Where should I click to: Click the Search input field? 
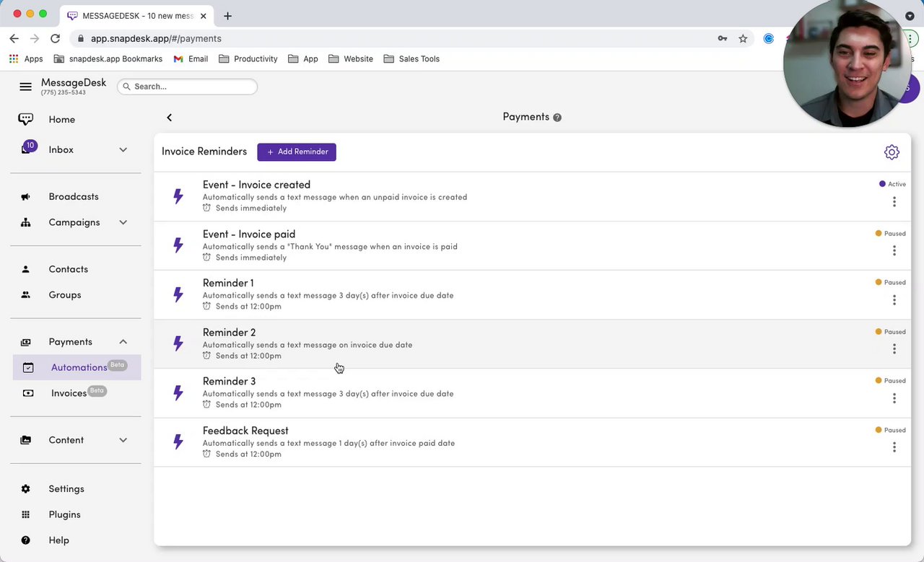tap(188, 87)
